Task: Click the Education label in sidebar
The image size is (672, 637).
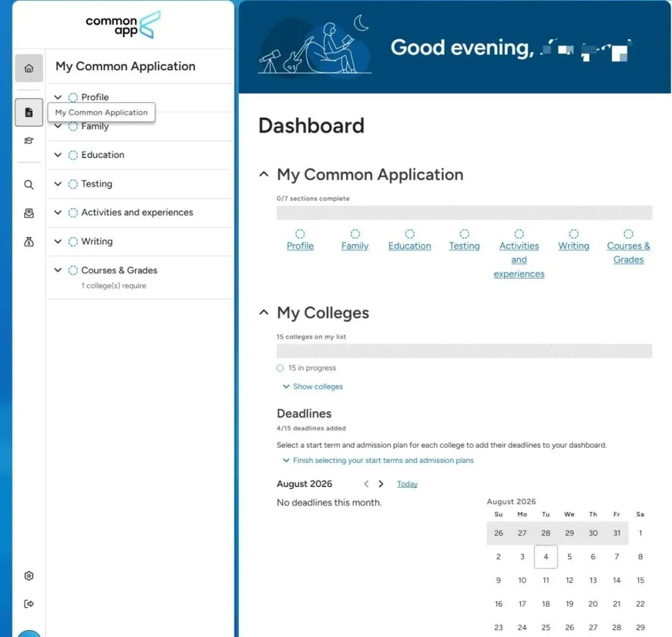Action: tap(103, 155)
